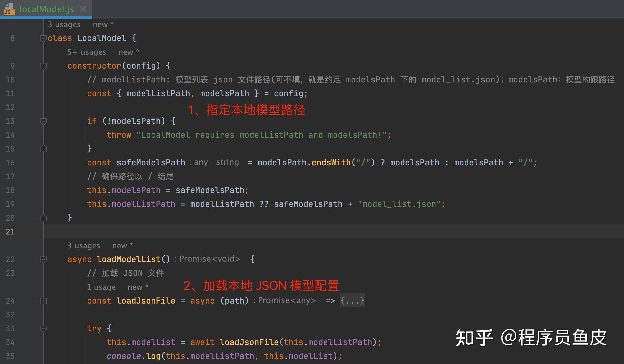Screen dimensions: 624x364
Task: Click line number 34 in the gutter
Action: point(10,342)
